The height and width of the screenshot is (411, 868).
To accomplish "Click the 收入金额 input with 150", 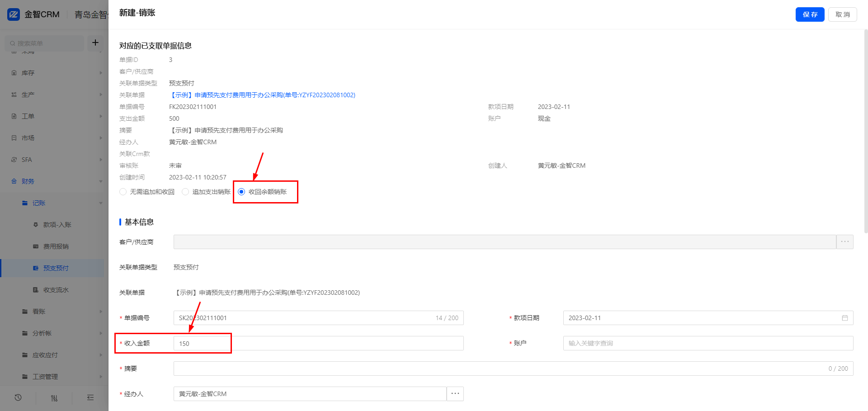I will coord(319,343).
